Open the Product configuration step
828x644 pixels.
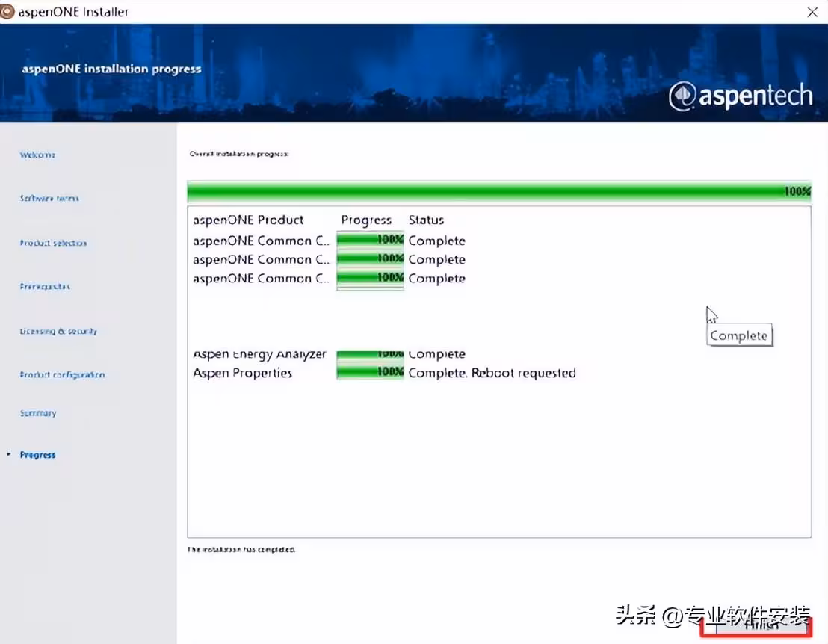(62, 375)
